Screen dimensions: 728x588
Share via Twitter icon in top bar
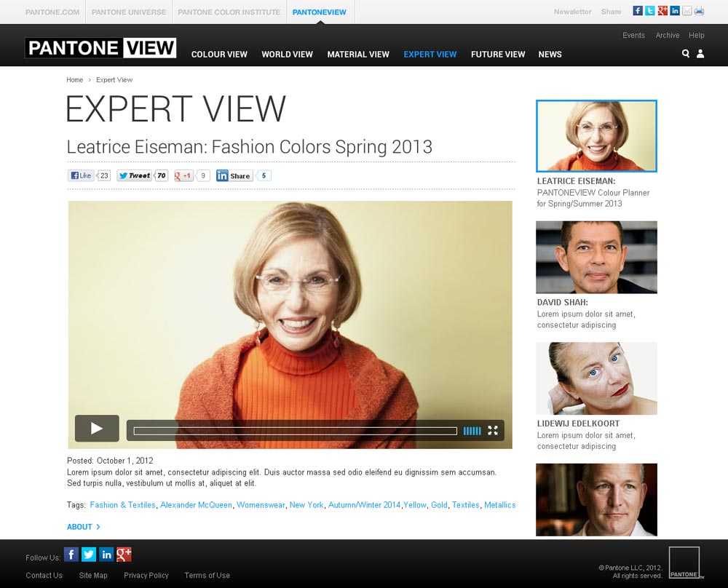(x=650, y=11)
